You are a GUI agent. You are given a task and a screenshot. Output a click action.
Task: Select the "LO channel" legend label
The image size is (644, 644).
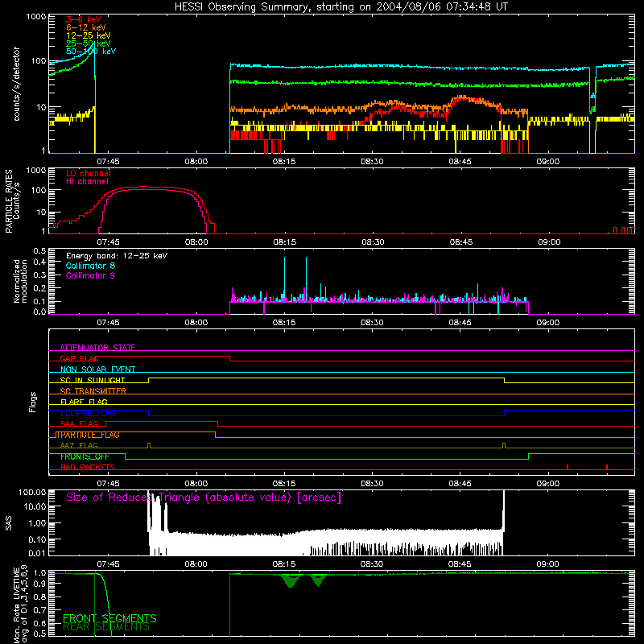pos(89,173)
